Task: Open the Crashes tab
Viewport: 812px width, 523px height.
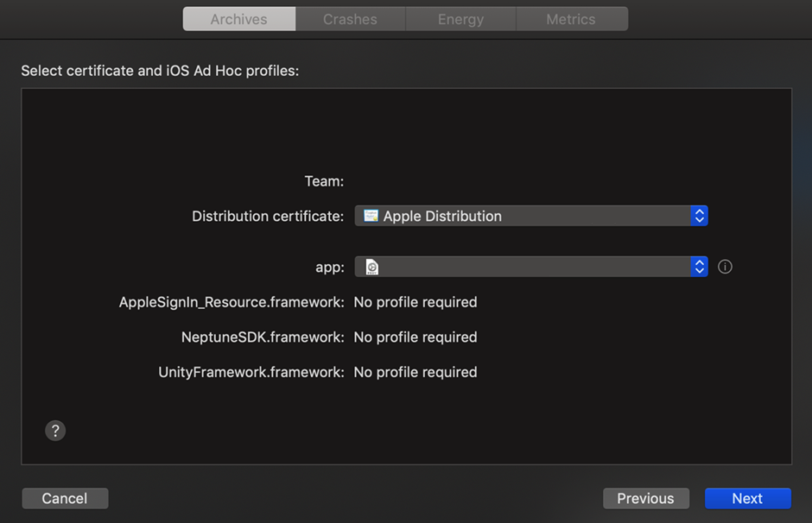Action: (x=351, y=19)
